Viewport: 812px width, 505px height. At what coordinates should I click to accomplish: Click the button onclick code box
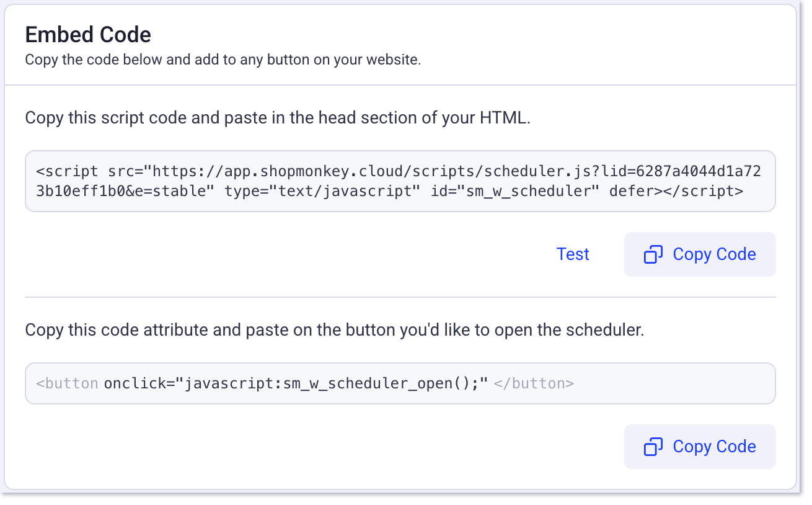[400, 383]
